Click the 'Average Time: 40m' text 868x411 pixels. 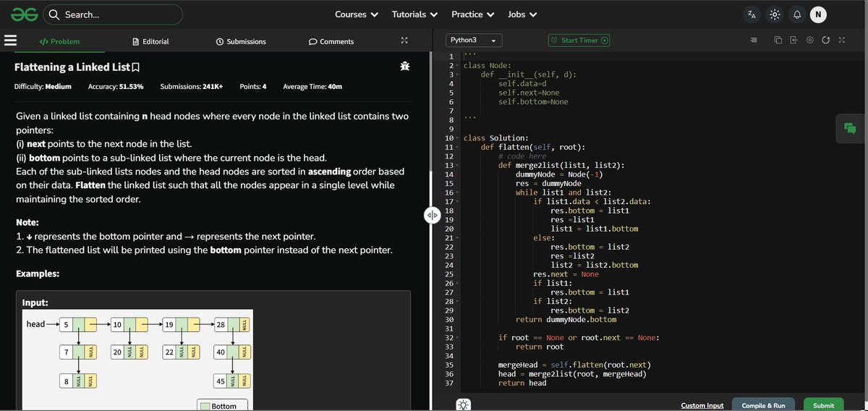(x=312, y=87)
